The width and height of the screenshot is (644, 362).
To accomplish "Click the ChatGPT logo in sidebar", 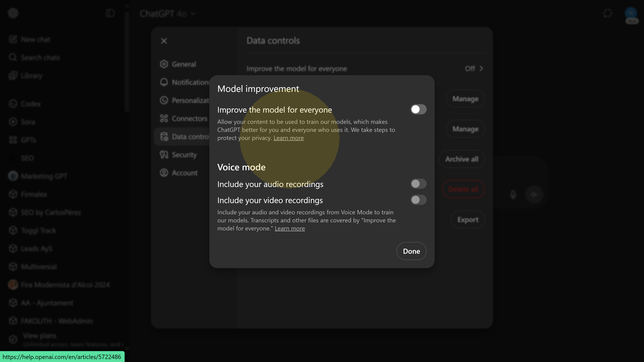I will pyautogui.click(x=13, y=13).
